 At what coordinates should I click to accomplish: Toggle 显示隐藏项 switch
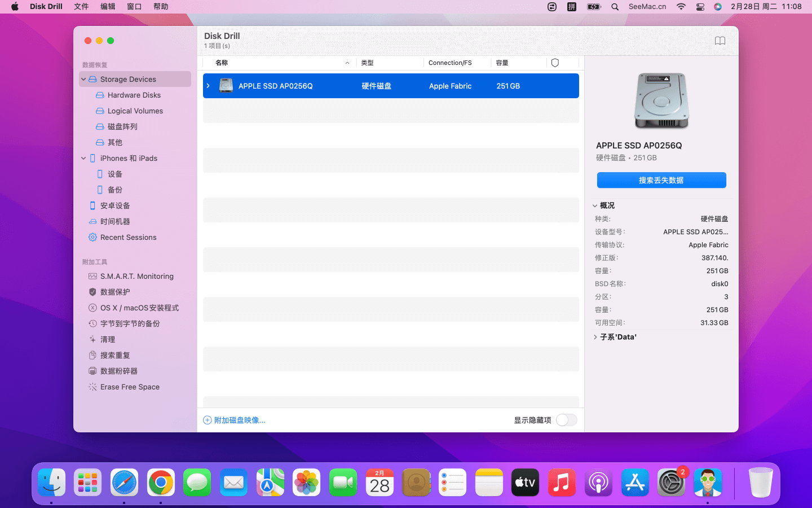click(567, 420)
